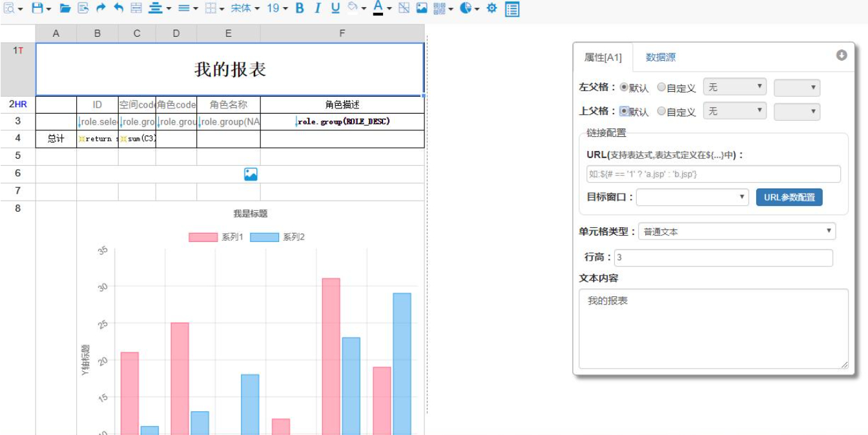
Task: Open settings with the gear icon
Action: coord(491,8)
